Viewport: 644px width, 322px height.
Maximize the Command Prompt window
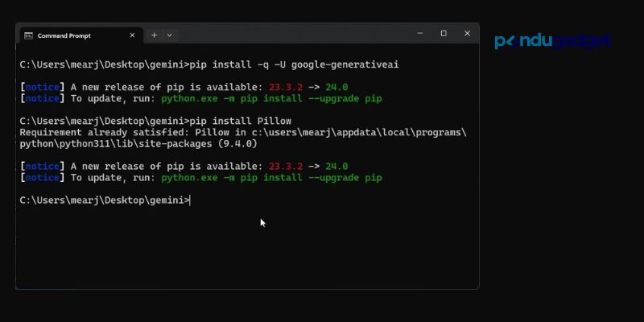point(444,34)
